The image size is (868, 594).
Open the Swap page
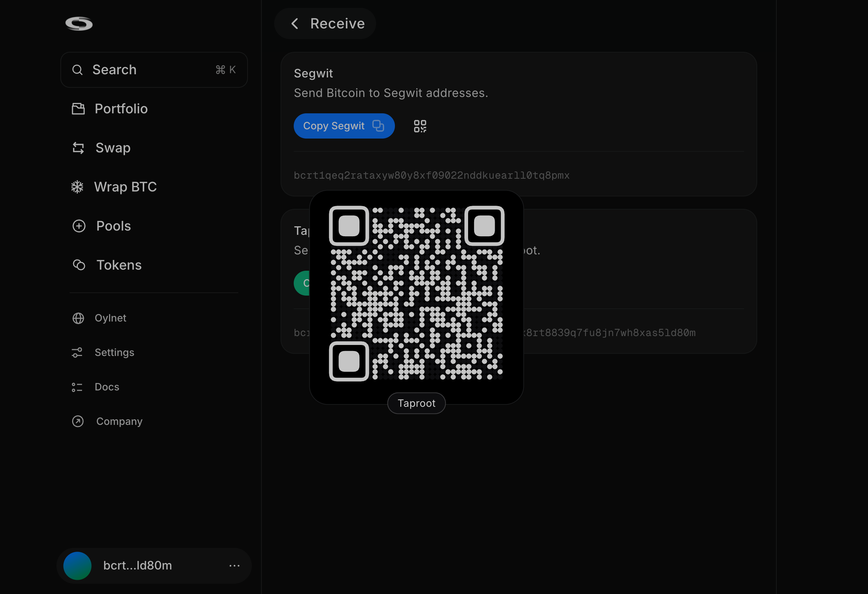pos(113,148)
